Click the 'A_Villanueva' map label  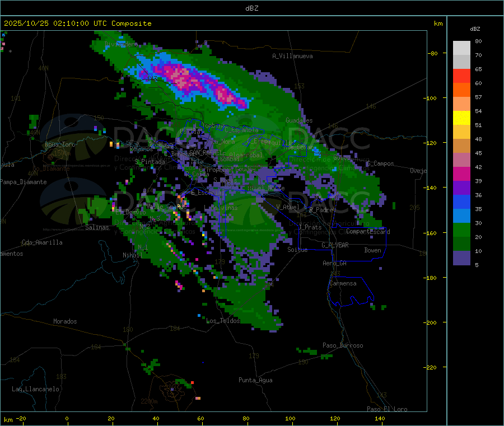(x=292, y=56)
